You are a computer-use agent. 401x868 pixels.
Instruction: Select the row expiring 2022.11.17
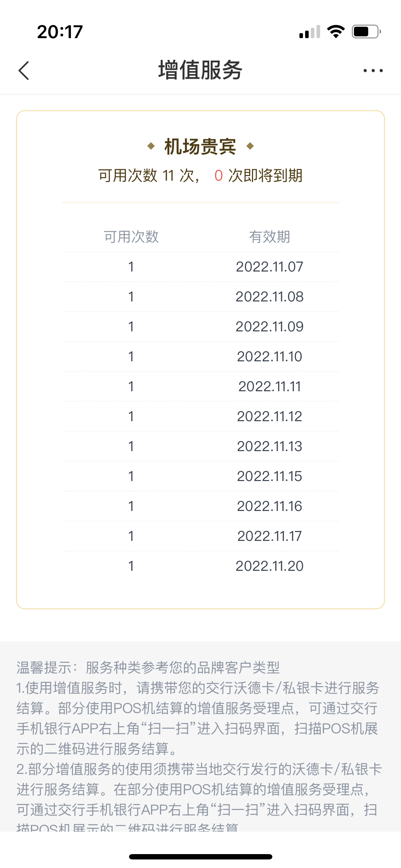200,536
